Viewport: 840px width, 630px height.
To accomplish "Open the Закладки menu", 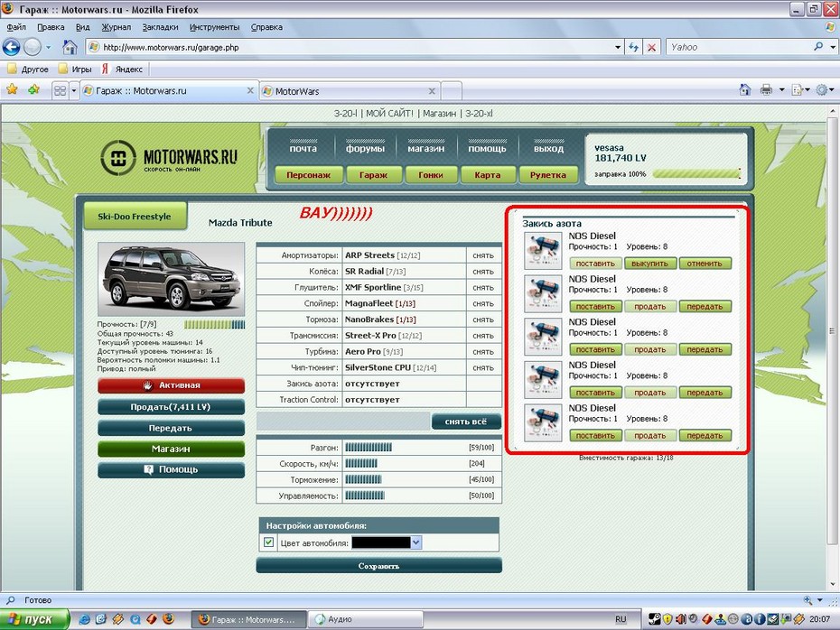I will pos(160,27).
